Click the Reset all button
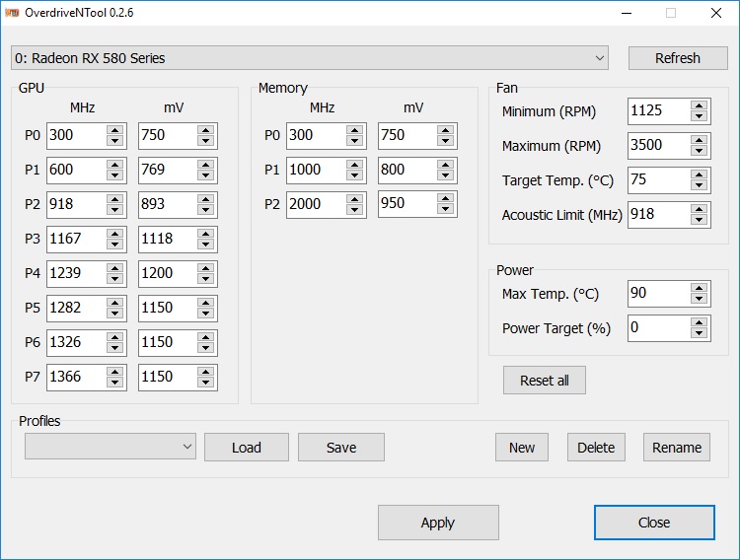 click(544, 381)
